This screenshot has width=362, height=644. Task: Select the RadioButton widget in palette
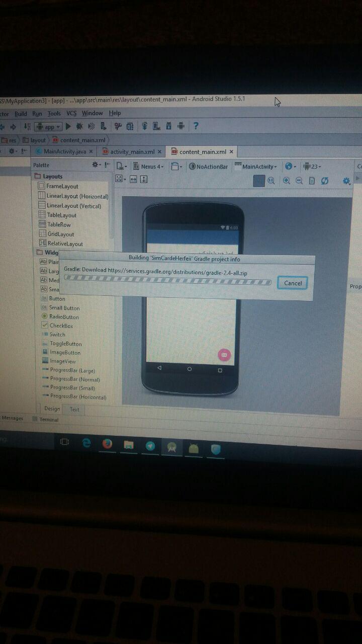coord(64,317)
